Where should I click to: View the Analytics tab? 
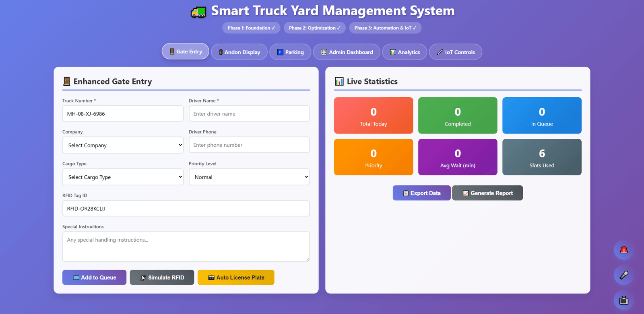[x=405, y=52]
